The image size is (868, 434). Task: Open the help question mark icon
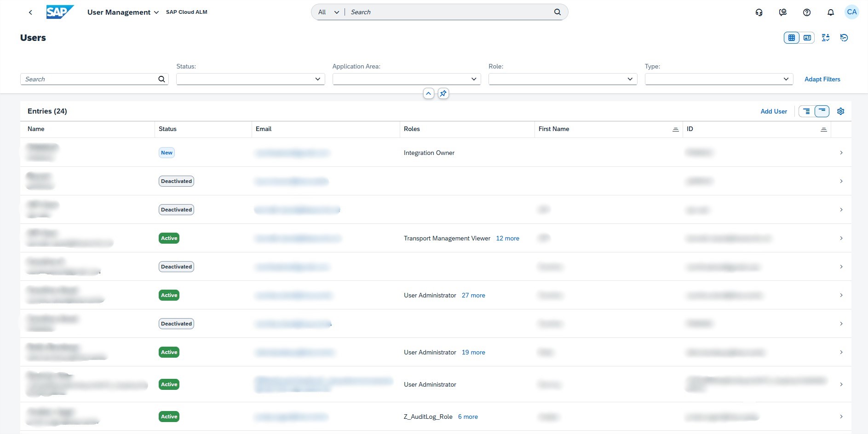tap(807, 12)
